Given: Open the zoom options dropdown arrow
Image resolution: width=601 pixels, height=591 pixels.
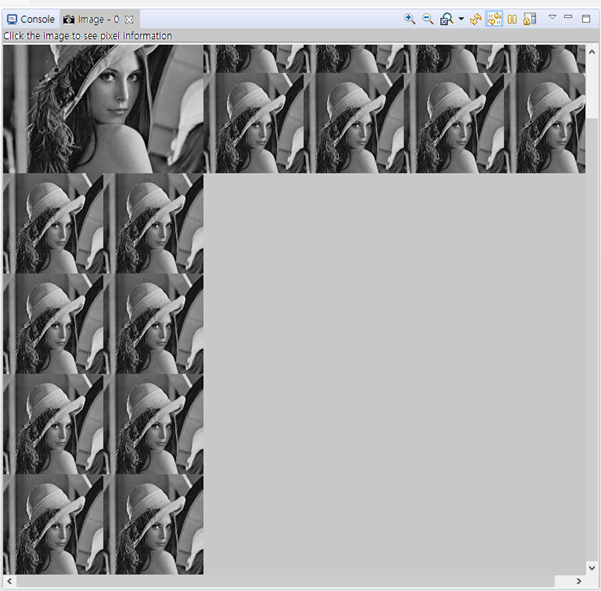Looking at the screenshot, I should [461, 18].
